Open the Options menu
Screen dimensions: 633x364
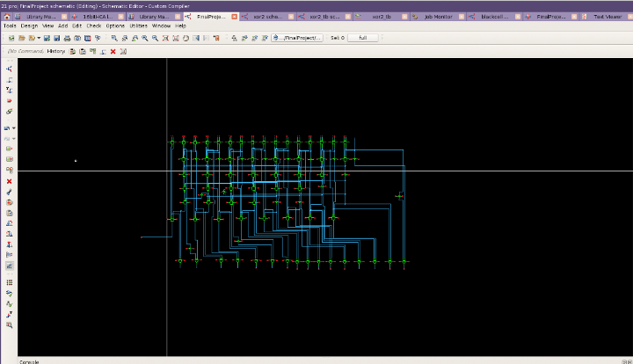[115, 25]
